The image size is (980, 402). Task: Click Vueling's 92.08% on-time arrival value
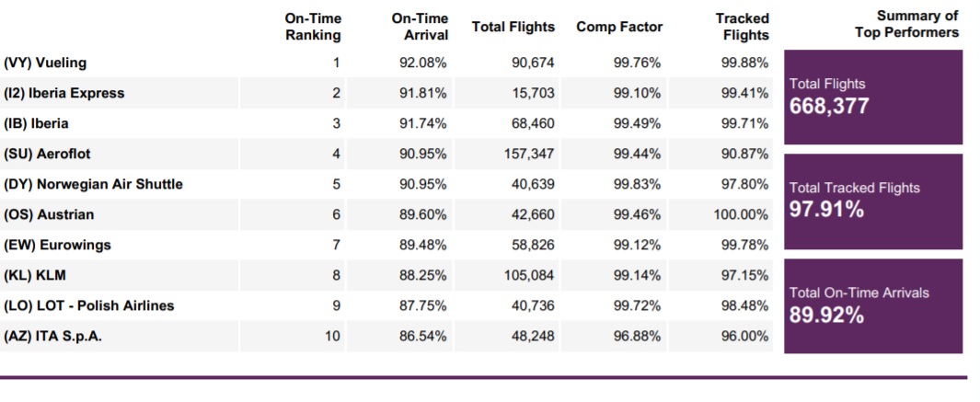tap(424, 63)
